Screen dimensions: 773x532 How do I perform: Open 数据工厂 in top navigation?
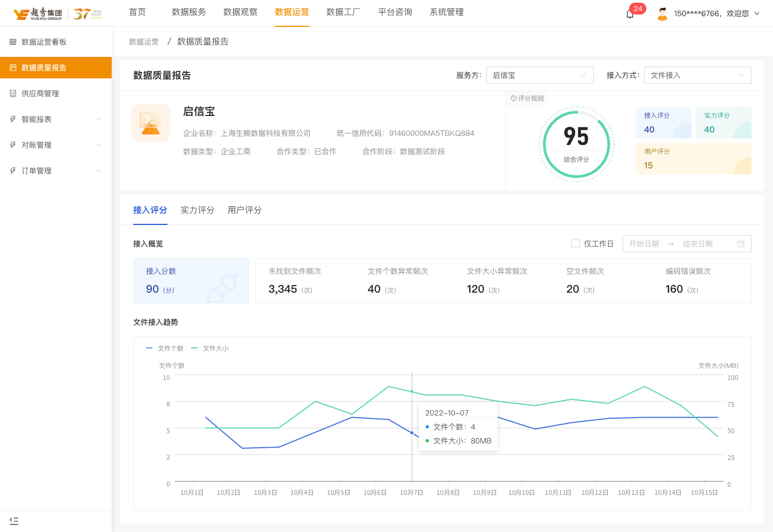tap(344, 12)
